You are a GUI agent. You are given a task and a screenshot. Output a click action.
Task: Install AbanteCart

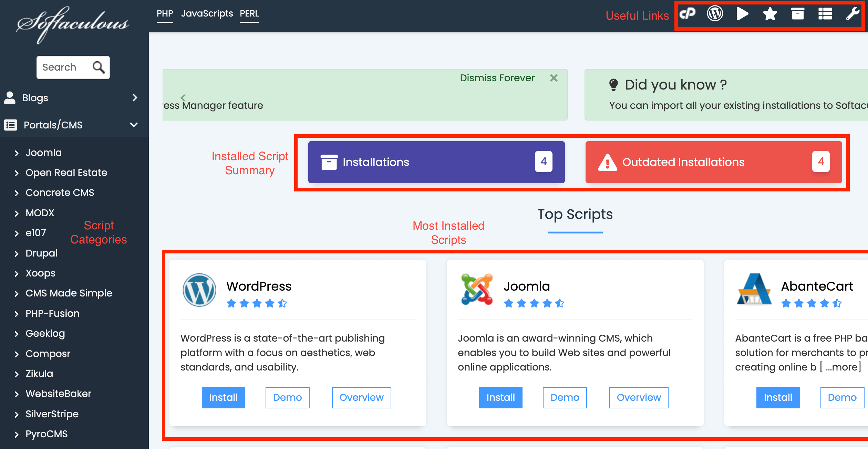778,397
